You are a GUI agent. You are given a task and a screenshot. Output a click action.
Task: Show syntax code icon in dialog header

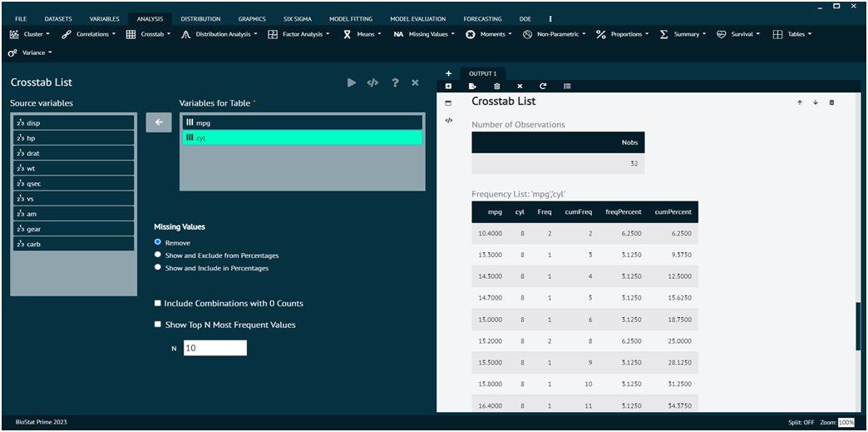click(x=372, y=82)
